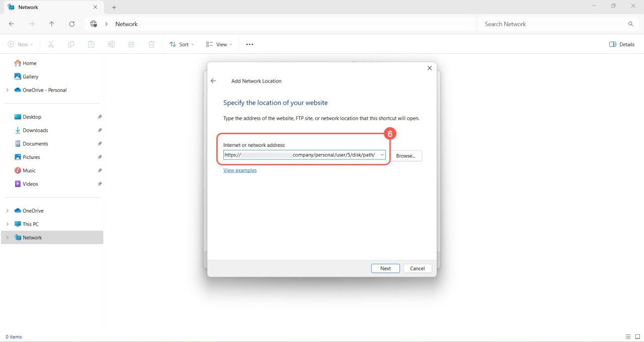Click the Internet or network address field

(x=302, y=155)
